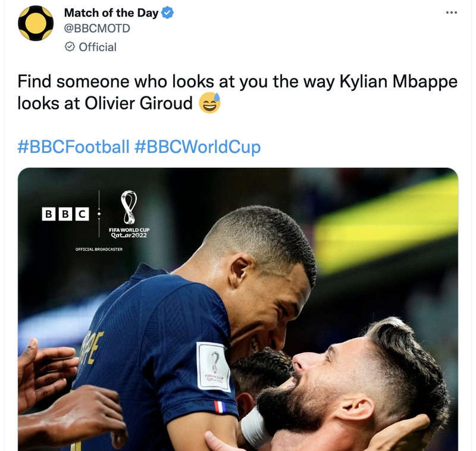Open the Match of the Day account name

[111, 12]
